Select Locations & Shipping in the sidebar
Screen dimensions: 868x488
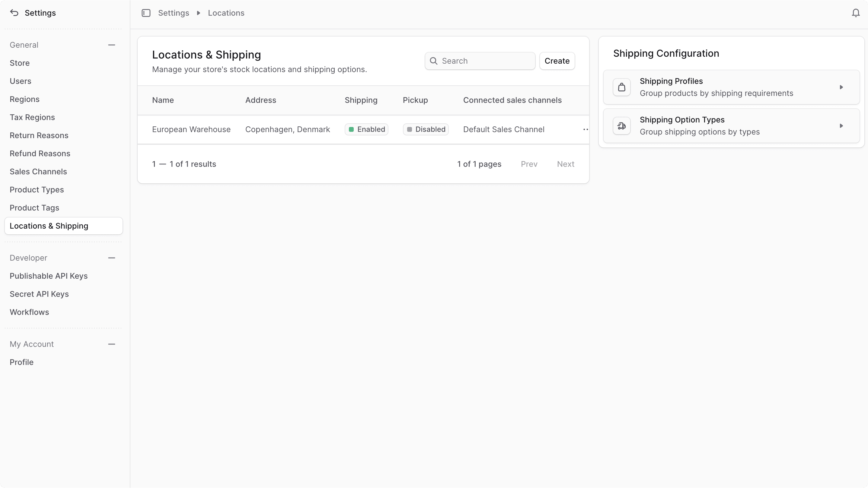point(49,226)
